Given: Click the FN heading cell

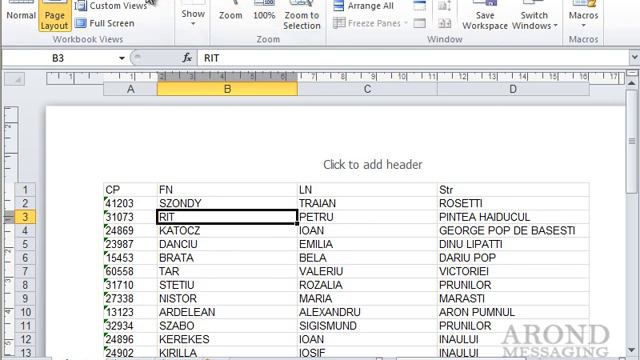Looking at the screenshot, I should point(227,190).
